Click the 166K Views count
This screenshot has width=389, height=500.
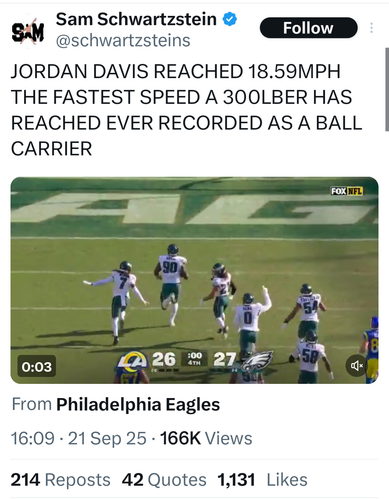click(206, 438)
